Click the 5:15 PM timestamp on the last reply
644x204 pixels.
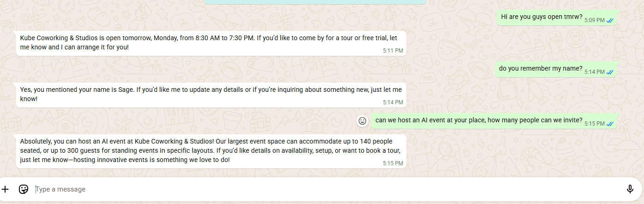(393, 163)
